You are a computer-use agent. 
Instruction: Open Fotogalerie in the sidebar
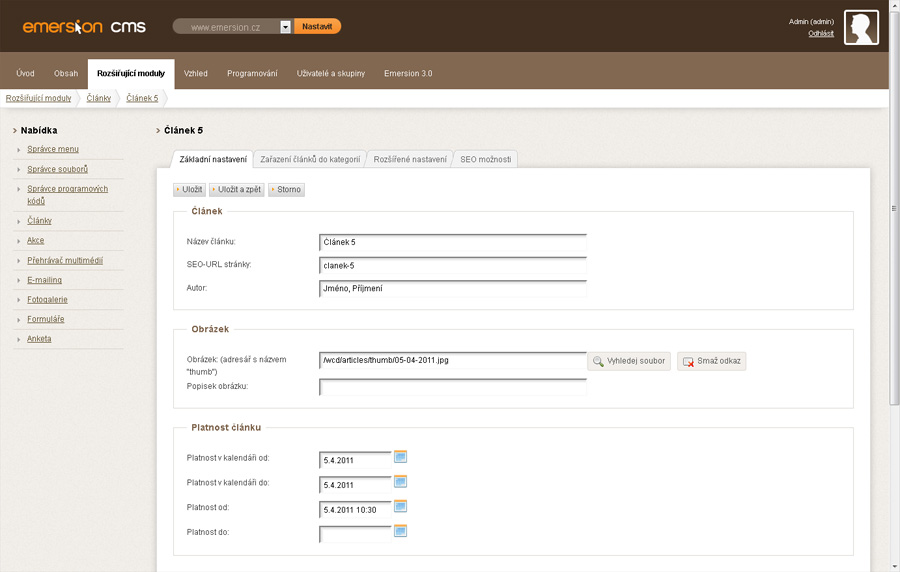pyautogui.click(x=47, y=300)
